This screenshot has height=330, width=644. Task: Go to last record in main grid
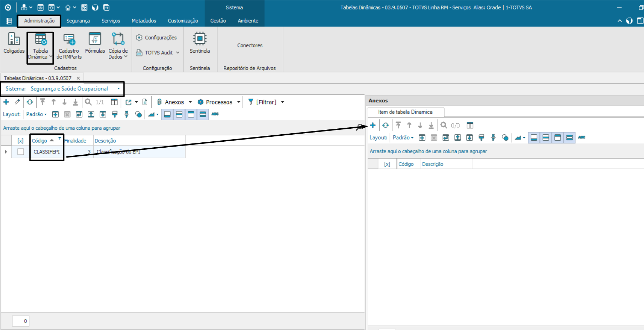(75, 102)
